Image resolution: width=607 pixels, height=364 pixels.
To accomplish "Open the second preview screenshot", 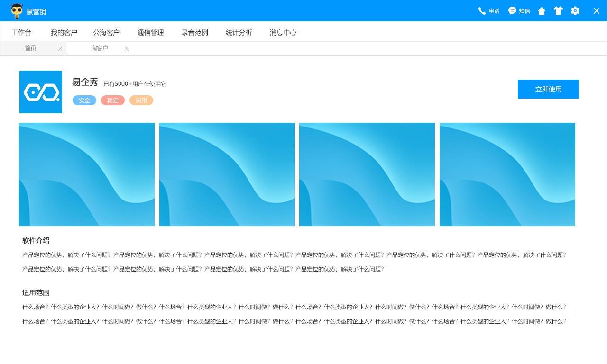I will pyautogui.click(x=227, y=174).
